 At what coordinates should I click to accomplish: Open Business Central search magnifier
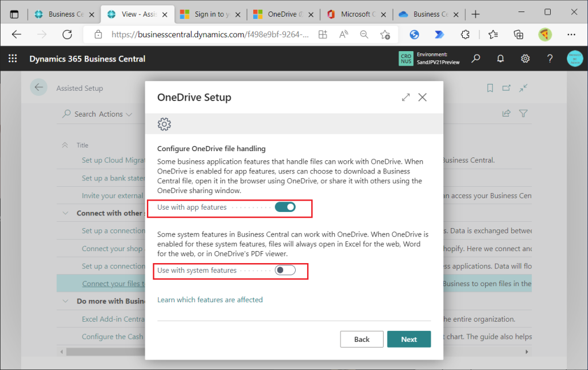(x=475, y=59)
